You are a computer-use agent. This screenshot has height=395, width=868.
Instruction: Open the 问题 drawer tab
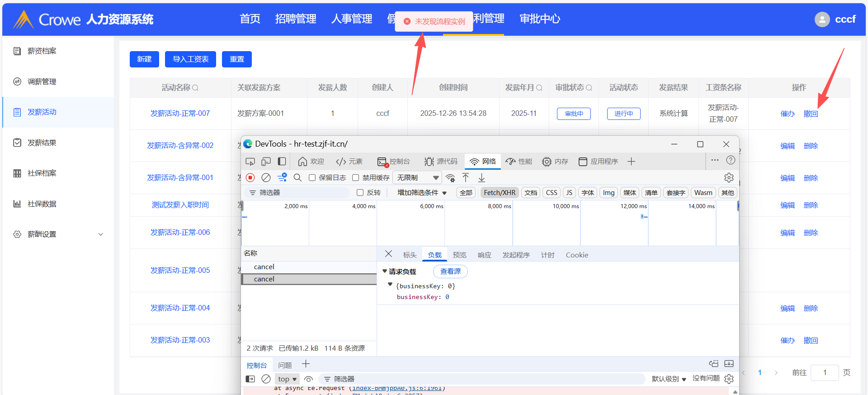(285, 366)
